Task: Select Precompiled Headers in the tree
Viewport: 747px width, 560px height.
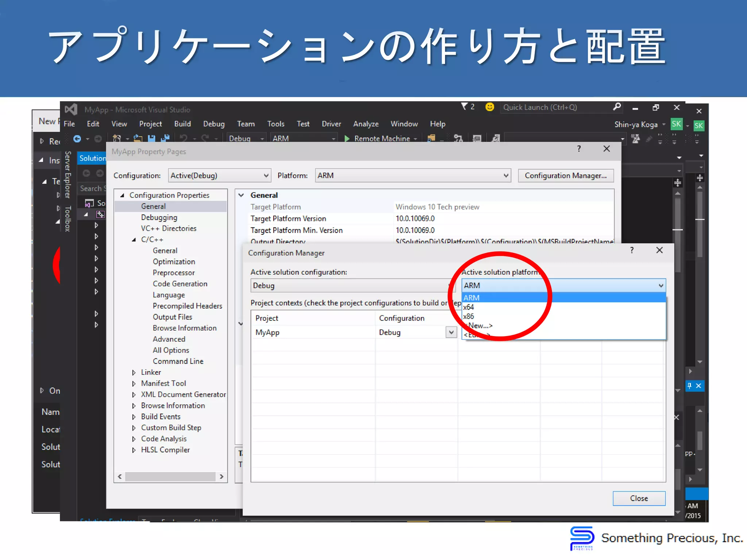Action: 187,306
